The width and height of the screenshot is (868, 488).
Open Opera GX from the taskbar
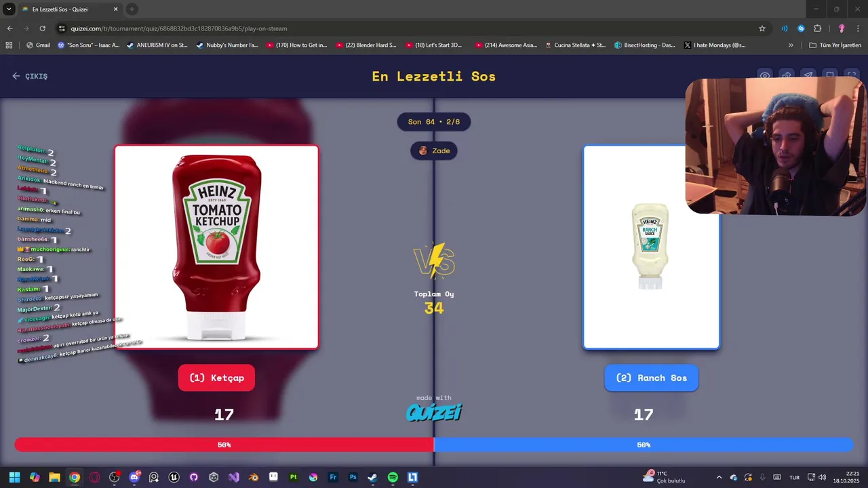click(x=94, y=477)
